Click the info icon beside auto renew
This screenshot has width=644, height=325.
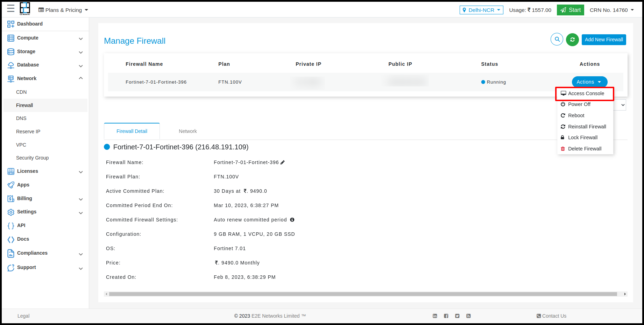(292, 220)
